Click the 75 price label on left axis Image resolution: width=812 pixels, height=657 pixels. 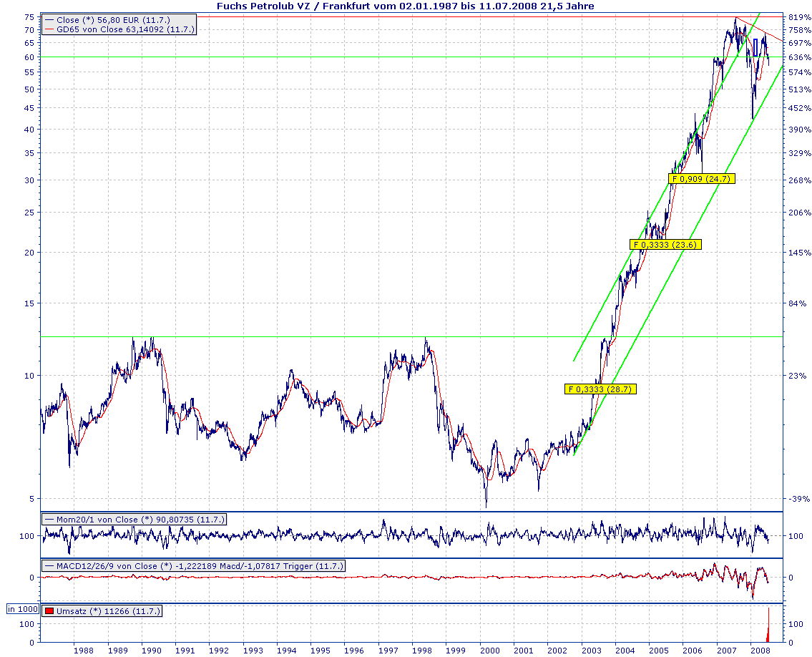tap(29, 17)
